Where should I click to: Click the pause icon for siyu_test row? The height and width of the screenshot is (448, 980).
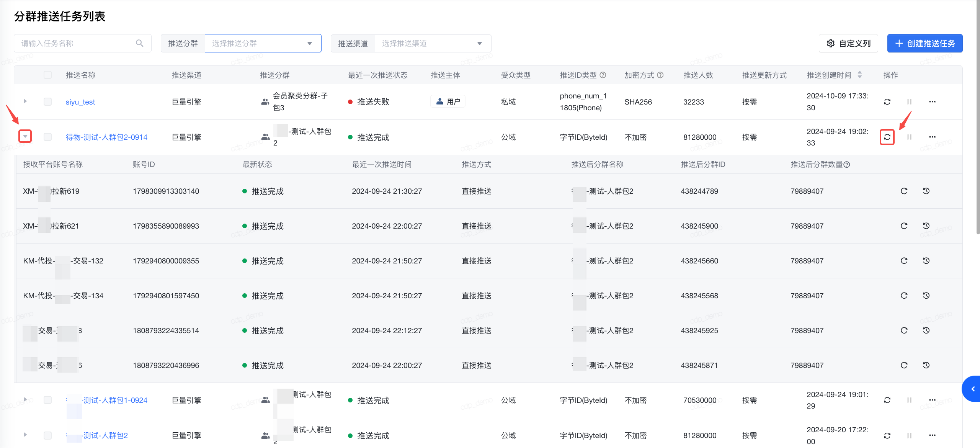[909, 102]
